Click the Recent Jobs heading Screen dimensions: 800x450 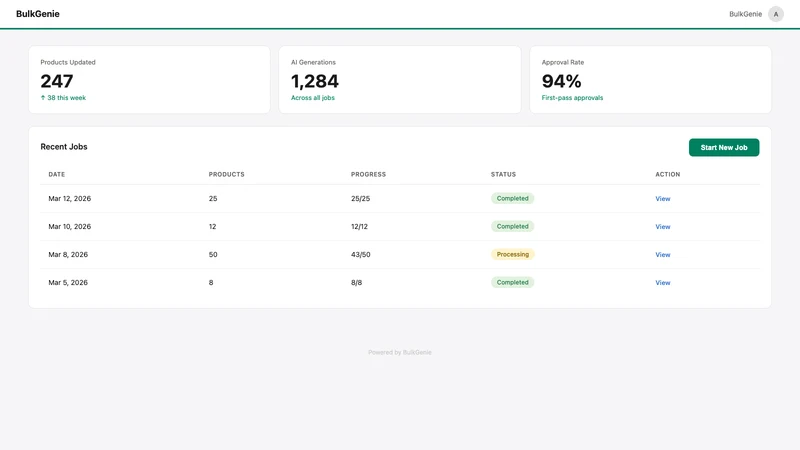pyautogui.click(x=64, y=146)
